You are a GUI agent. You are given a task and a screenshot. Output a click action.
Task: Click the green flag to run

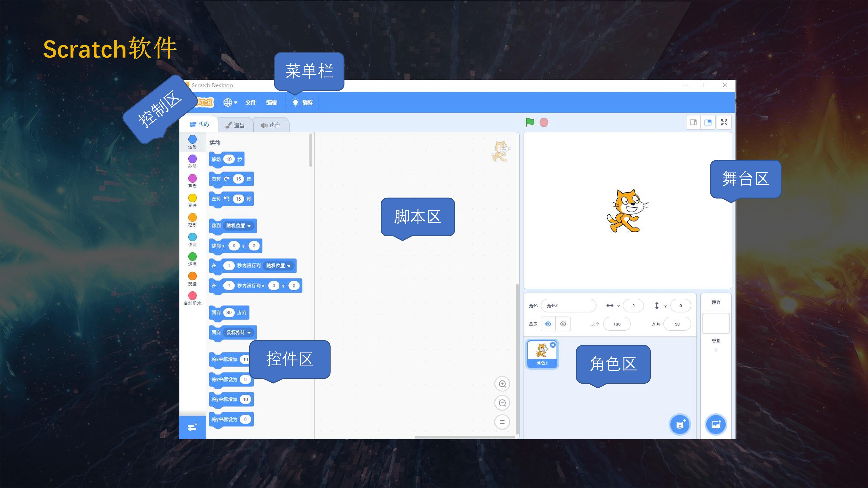(x=530, y=122)
